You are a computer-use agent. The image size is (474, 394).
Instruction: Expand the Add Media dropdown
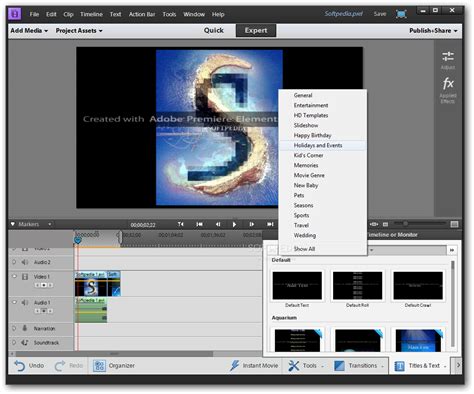[x=29, y=30]
